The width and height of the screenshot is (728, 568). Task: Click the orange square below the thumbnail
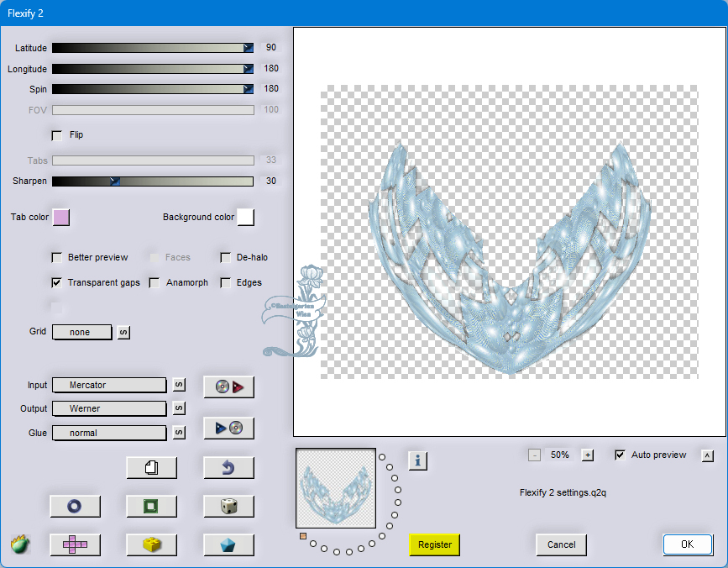click(303, 536)
